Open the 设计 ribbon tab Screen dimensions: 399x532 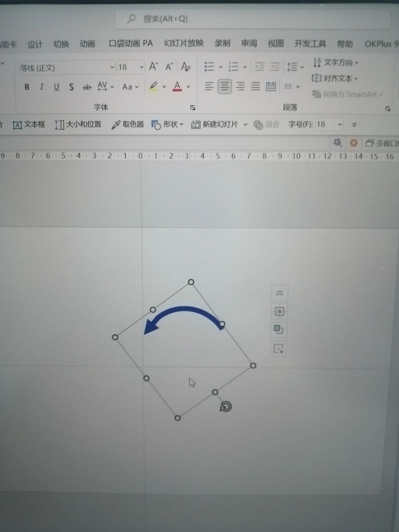(x=35, y=44)
